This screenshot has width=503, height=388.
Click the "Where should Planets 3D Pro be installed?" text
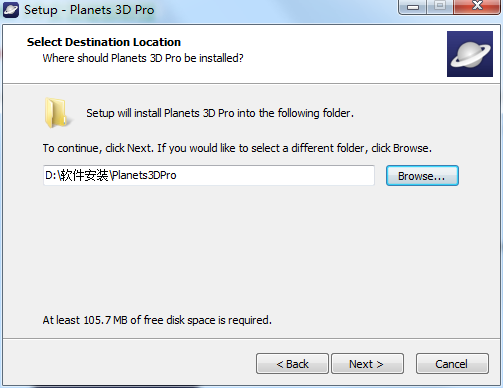pos(143,58)
